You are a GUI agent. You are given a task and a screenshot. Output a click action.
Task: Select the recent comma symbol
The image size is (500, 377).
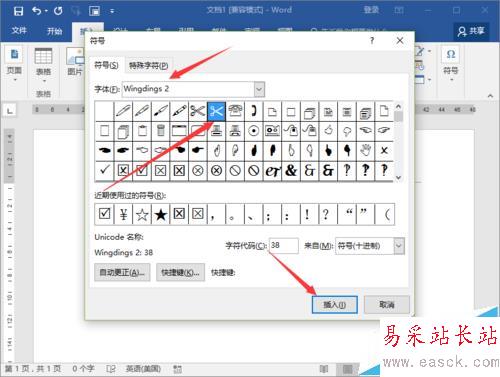point(216,214)
